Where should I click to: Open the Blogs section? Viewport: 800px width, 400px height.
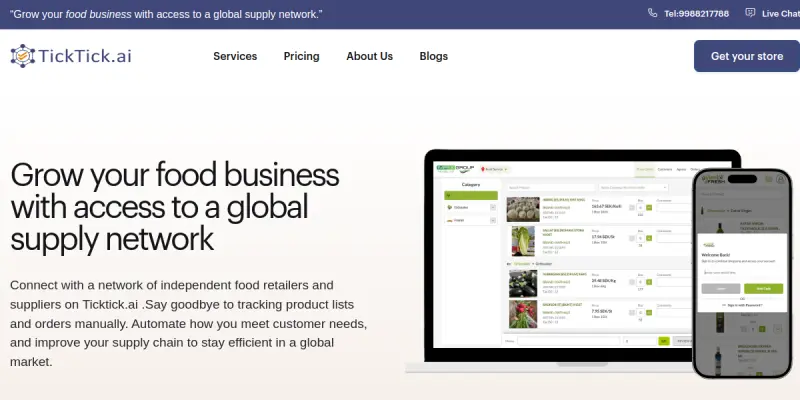tap(434, 56)
